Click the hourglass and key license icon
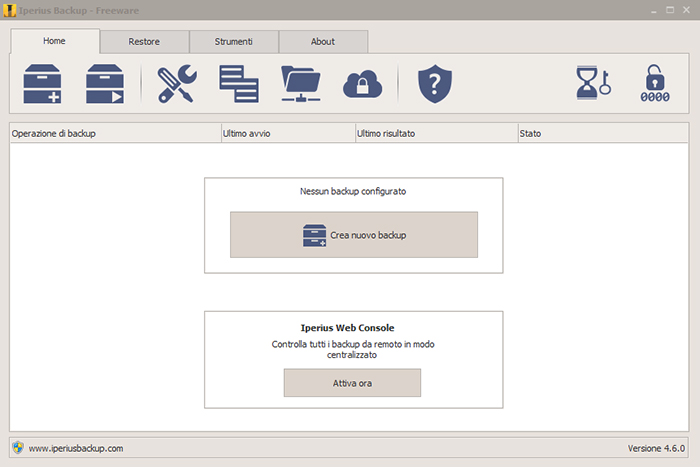The width and height of the screenshot is (700, 467). (x=593, y=83)
